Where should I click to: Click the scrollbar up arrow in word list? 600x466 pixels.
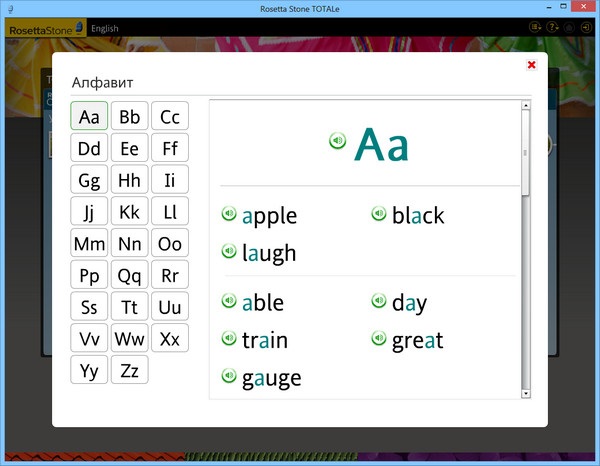pos(526,105)
